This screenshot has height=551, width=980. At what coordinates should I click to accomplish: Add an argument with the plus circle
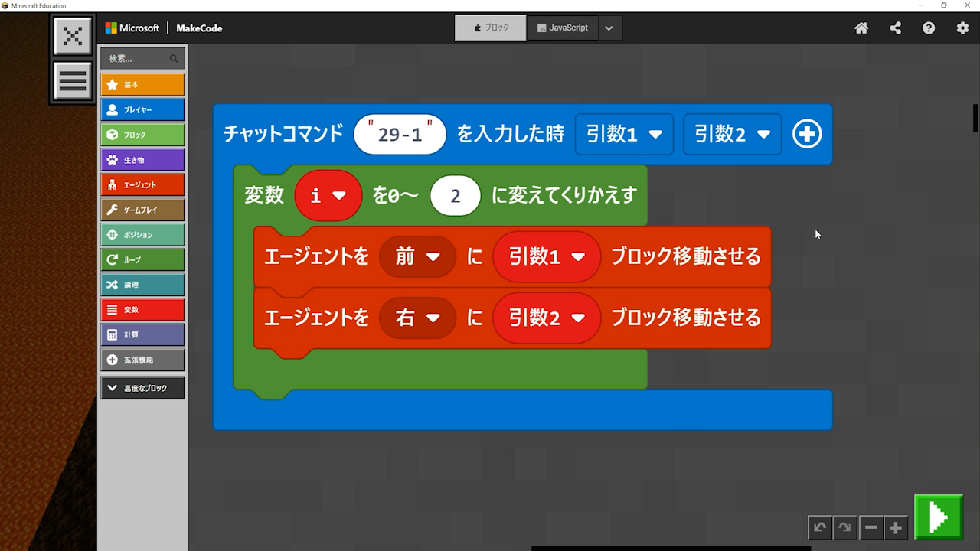click(807, 135)
